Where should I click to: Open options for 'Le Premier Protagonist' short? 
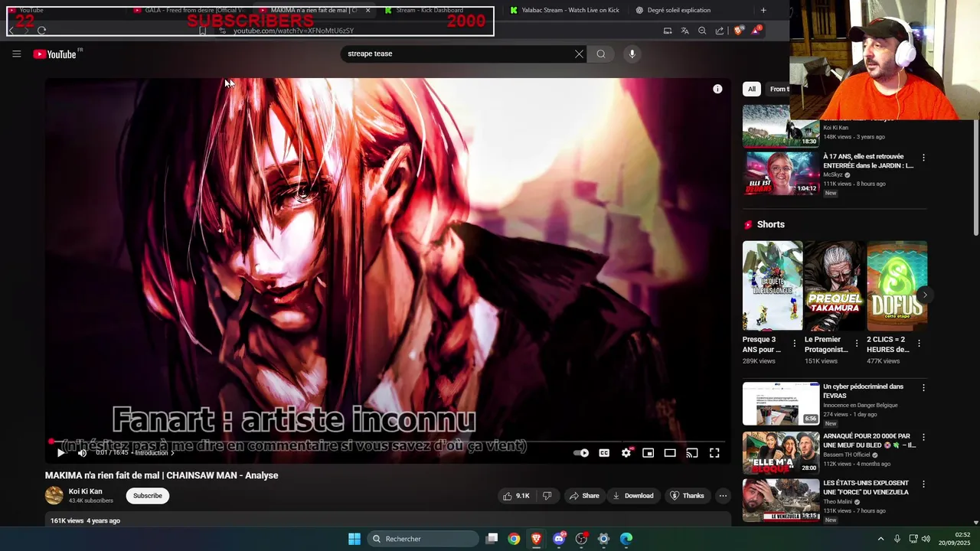coord(857,344)
